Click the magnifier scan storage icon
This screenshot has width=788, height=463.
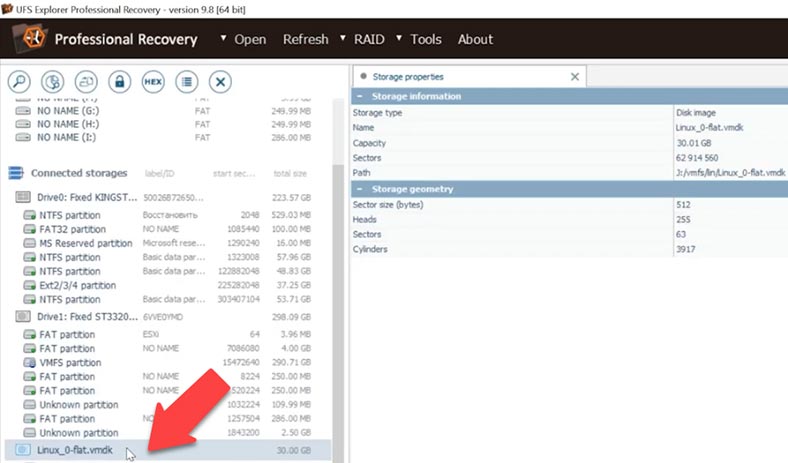tap(19, 81)
